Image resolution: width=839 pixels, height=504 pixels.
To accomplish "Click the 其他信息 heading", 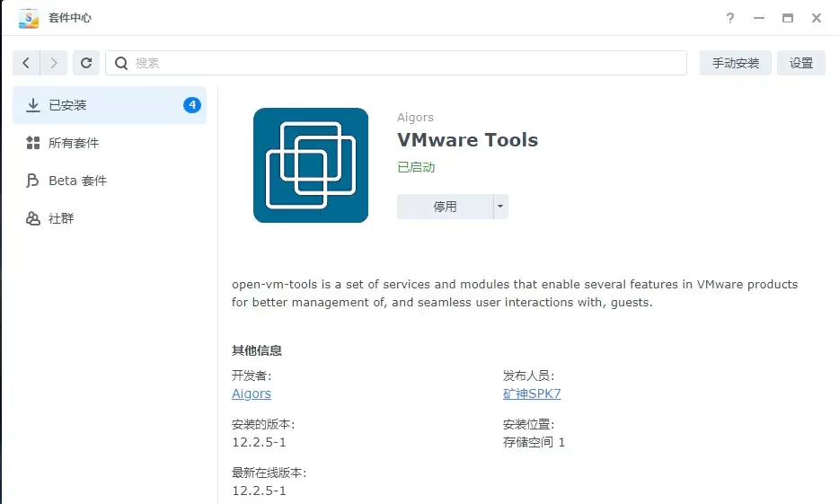I will pyautogui.click(x=257, y=351).
